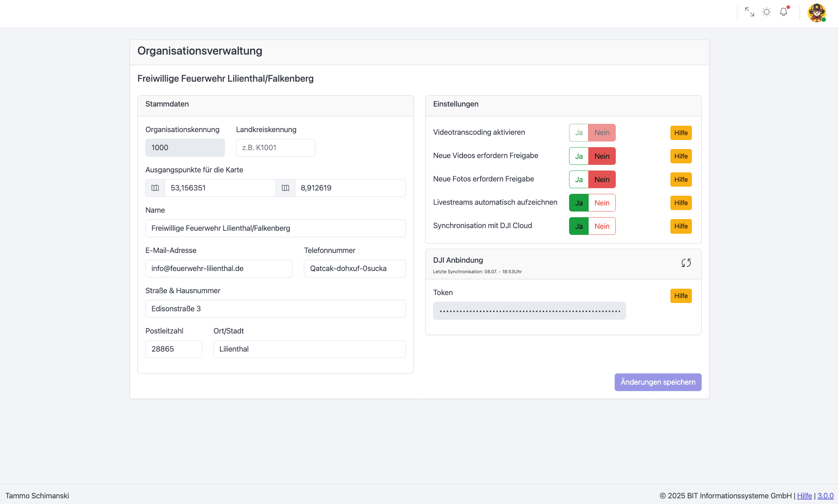Open the Hilfe link in the footer
Screen dimensions: 838x504
click(804, 496)
